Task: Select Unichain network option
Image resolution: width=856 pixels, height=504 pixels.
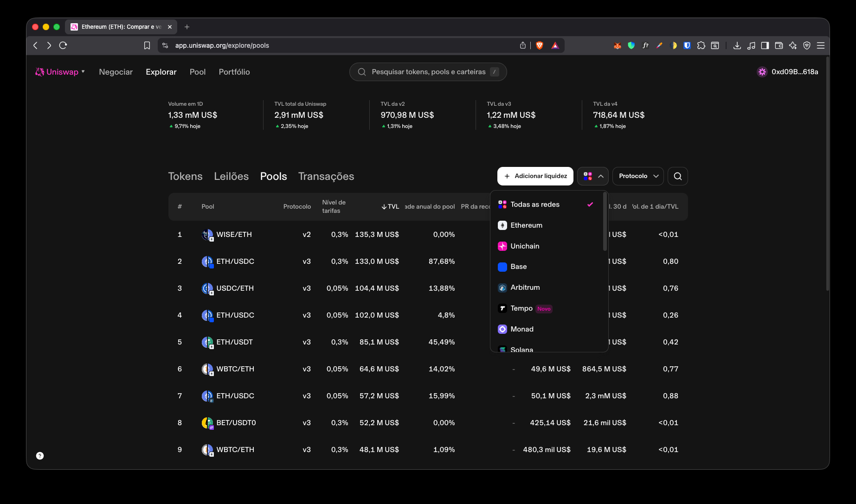Action: click(x=546, y=246)
